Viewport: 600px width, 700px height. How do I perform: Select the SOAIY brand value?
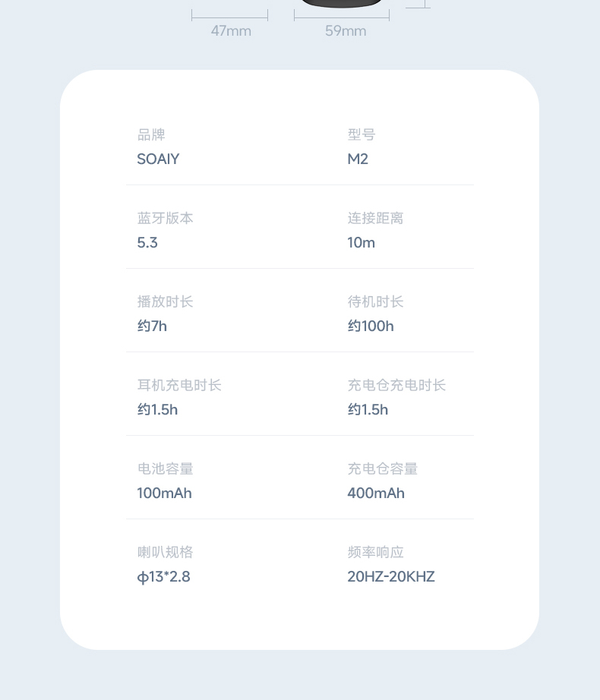pyautogui.click(x=158, y=159)
